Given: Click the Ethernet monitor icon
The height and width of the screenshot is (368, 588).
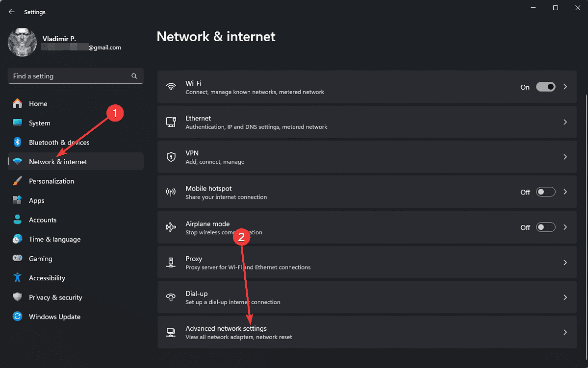Looking at the screenshot, I should 171,122.
